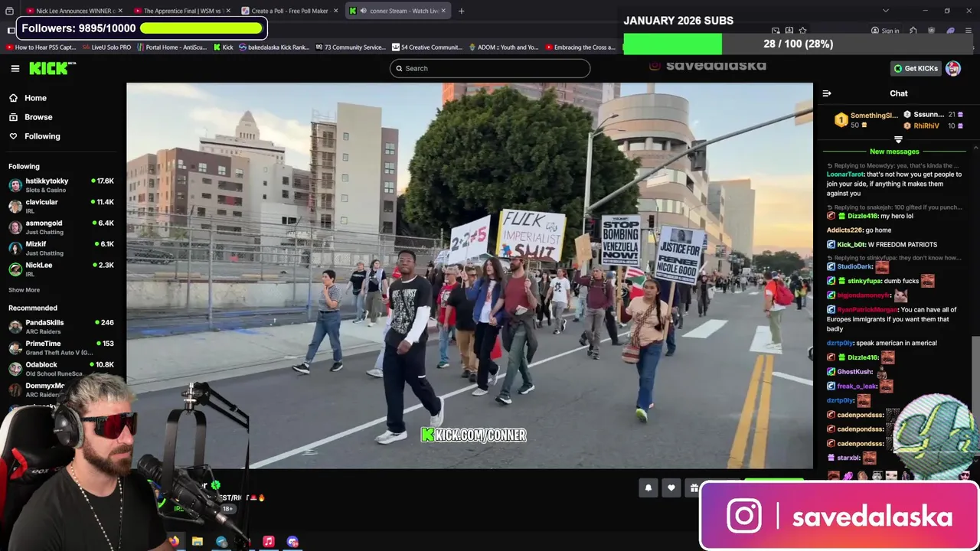Open the Kick hamburger menu
The height and width of the screenshot is (551, 980).
click(15, 68)
